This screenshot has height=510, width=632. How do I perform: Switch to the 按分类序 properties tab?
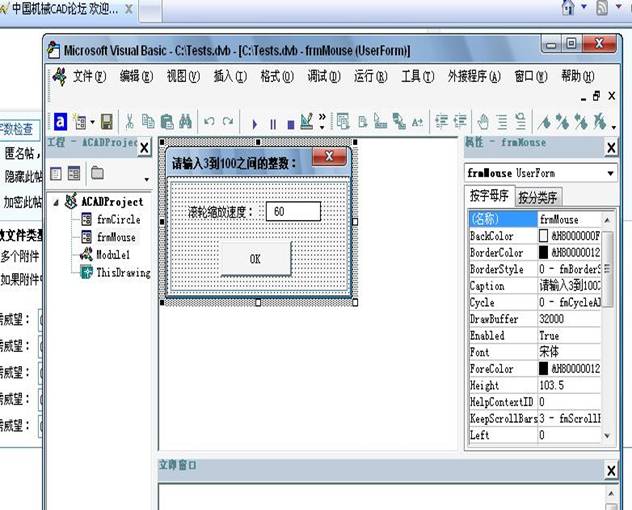tap(538, 196)
